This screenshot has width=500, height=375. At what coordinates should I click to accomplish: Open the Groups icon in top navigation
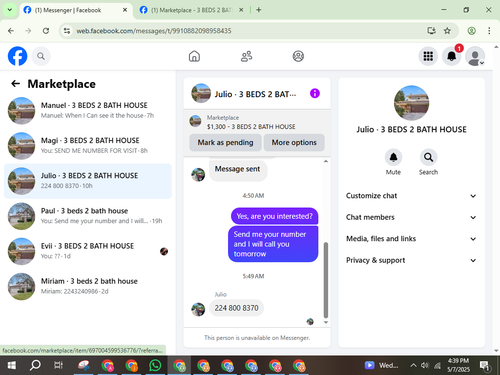pyautogui.click(x=298, y=56)
